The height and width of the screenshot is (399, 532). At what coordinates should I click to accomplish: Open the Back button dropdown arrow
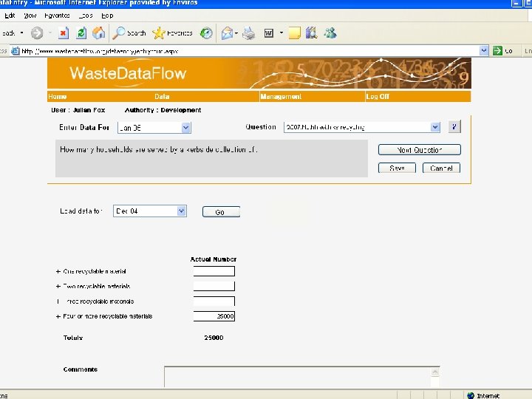[22, 33]
